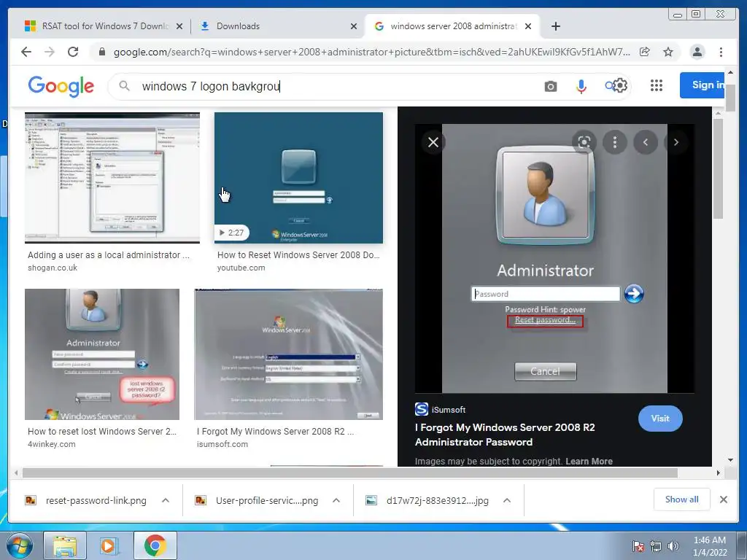Open a new tab with the plus button
Screen dimensions: 747x560
coord(555,26)
